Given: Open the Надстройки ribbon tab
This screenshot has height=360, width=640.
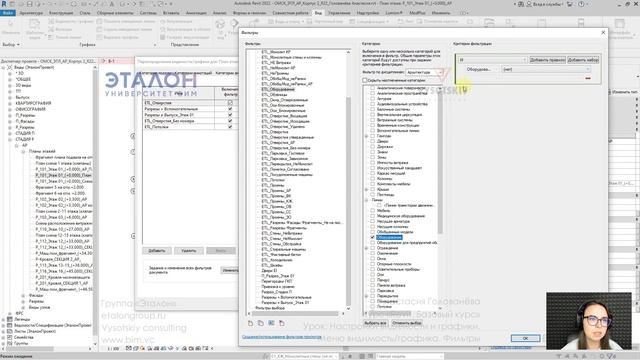Looking at the screenshot, I should coord(367,13).
